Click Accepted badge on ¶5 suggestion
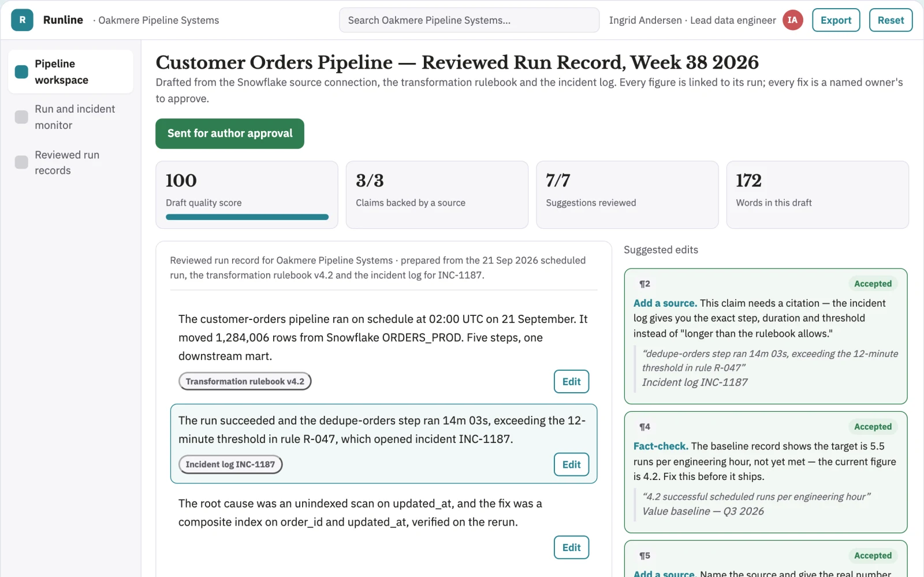Viewport: 924px width, 577px height. pyautogui.click(x=873, y=556)
